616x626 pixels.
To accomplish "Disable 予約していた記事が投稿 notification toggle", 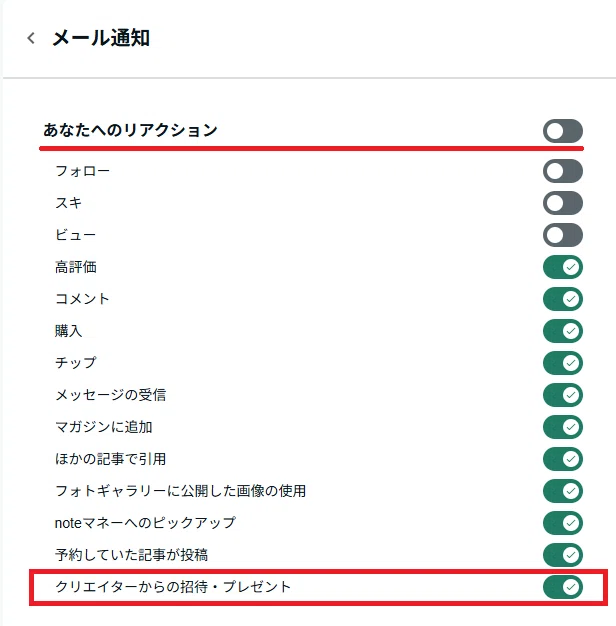I will (563, 555).
